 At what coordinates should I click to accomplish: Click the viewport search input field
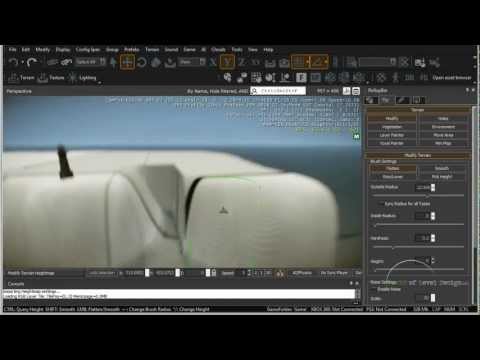tap(278, 91)
